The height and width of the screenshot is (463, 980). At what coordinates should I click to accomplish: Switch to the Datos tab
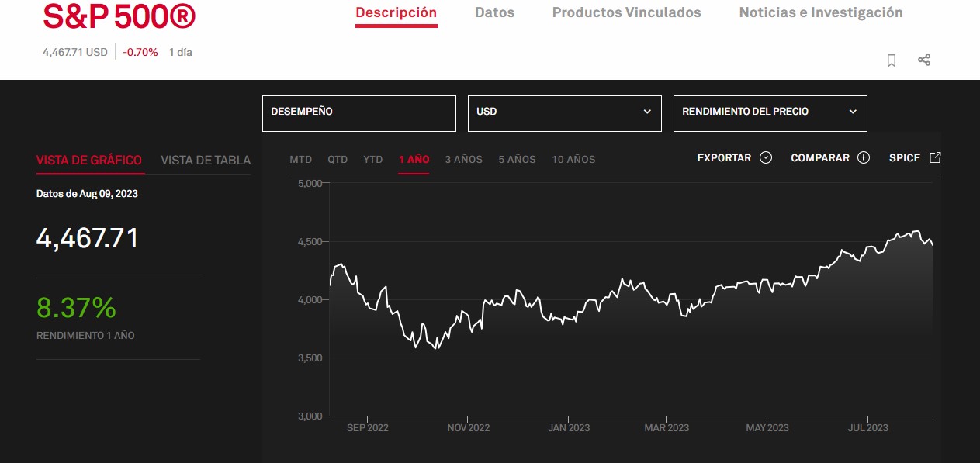pyautogui.click(x=494, y=12)
